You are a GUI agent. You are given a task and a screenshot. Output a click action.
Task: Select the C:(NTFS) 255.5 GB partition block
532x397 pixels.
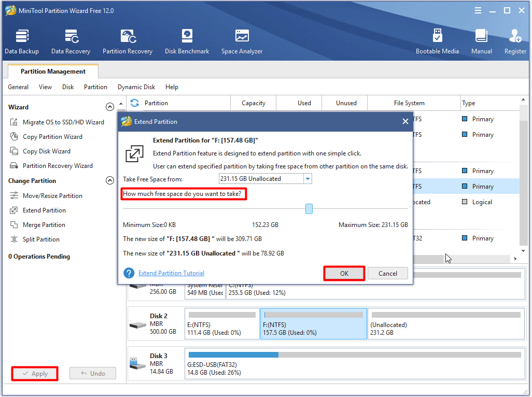coord(375,292)
